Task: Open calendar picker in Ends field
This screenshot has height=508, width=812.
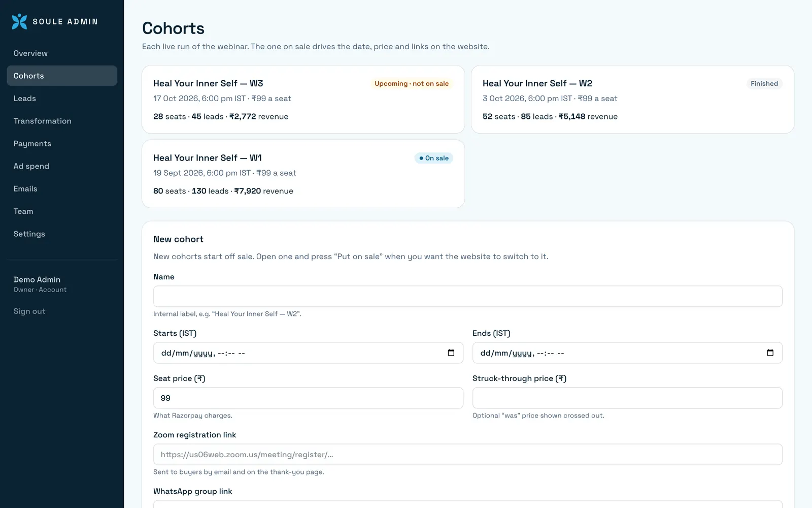Action: (770, 353)
